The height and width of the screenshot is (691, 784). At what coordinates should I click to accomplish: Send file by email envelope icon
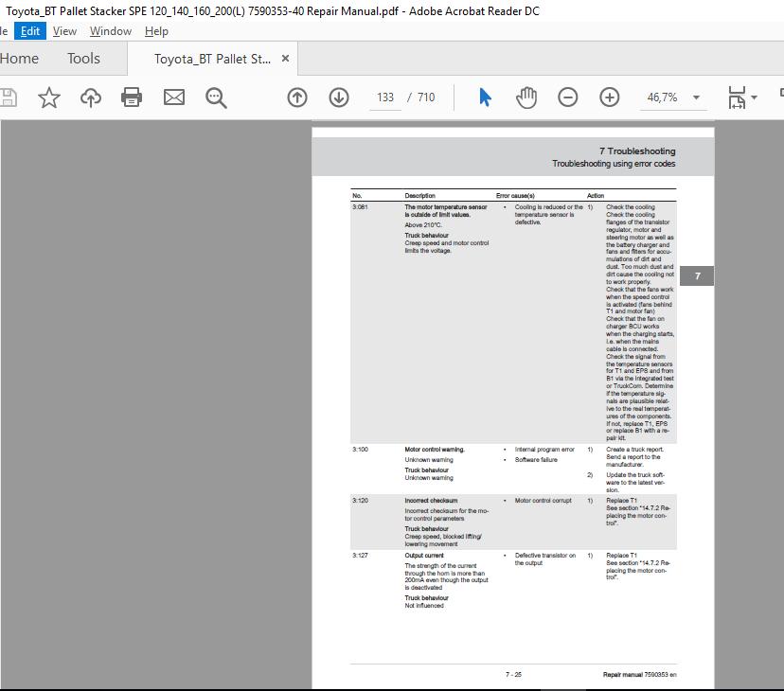pyautogui.click(x=174, y=97)
